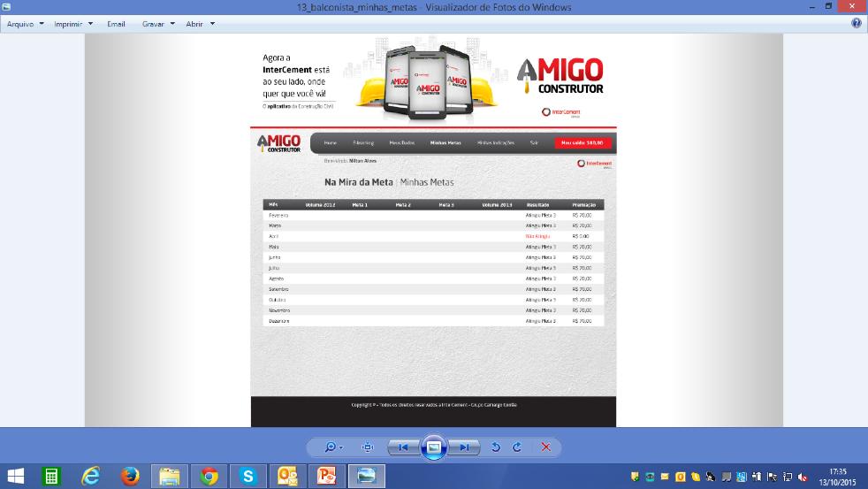Image resolution: width=868 pixels, height=489 pixels.
Task: Go to the next photo
Action: [x=464, y=447]
